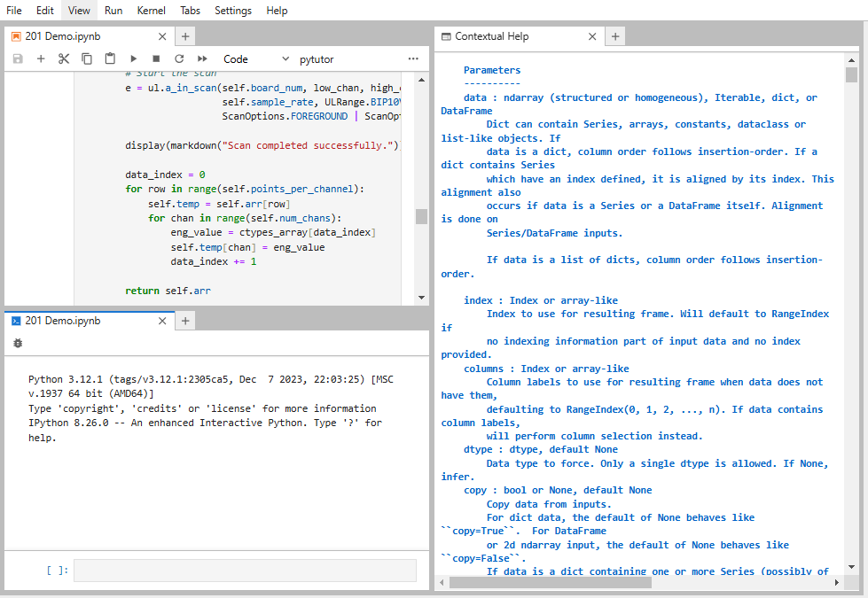The image size is (868, 598).
Task: Copy the selected cell
Action: 87,58
